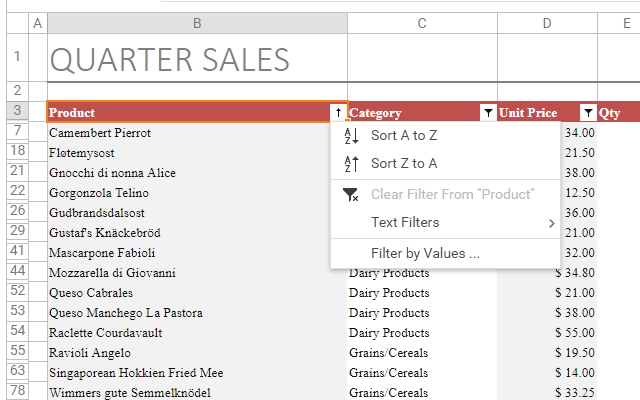The image size is (640, 400).
Task: Click the Sort Z to A icon
Action: pos(350,164)
